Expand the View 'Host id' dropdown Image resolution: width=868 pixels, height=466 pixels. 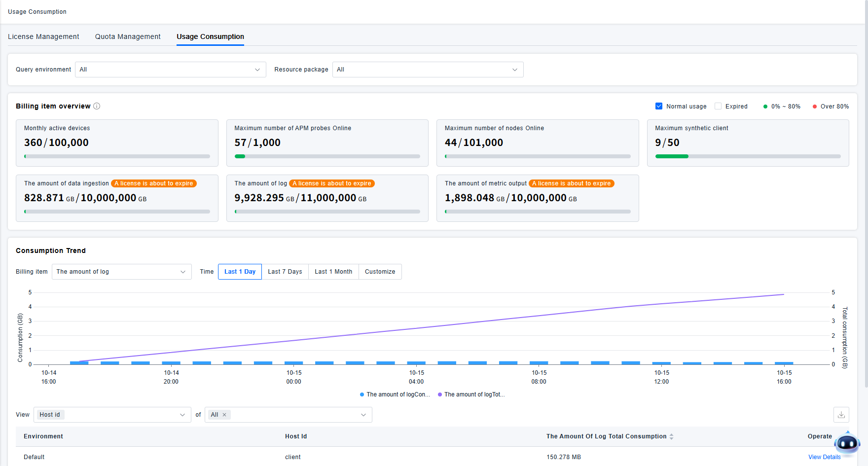pos(112,415)
